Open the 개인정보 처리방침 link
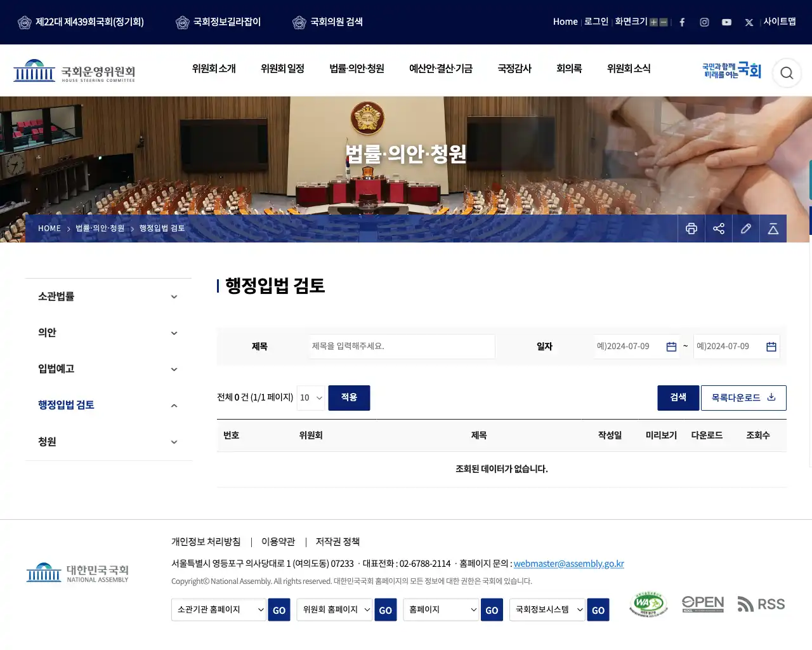Viewport: 812px width, 650px height. (206, 541)
